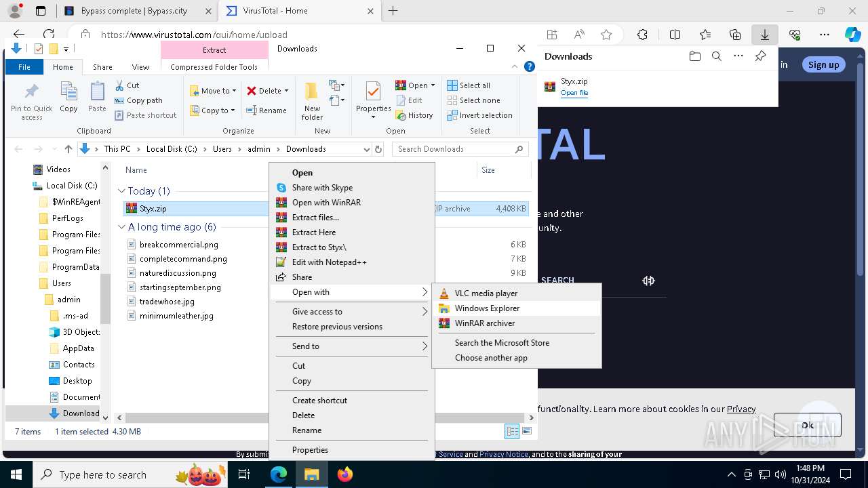Collapse the A long time ago group
Viewport: 868px width, 488px height.
pyautogui.click(x=121, y=227)
